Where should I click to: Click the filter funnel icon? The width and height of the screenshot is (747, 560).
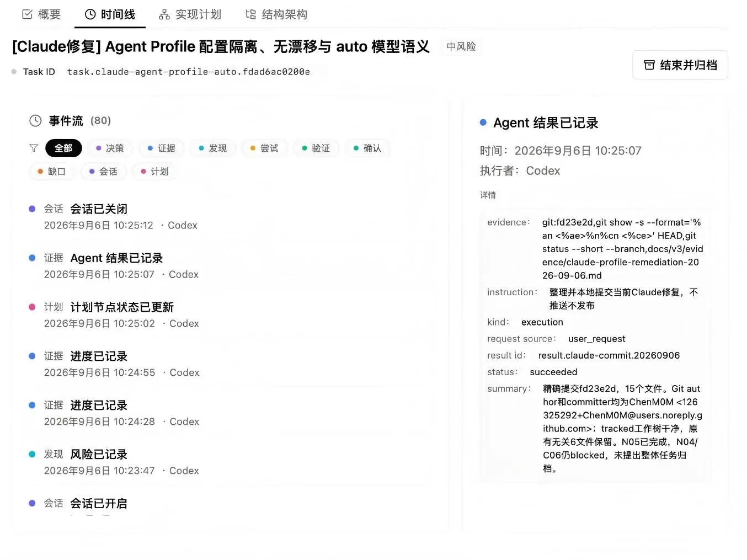pos(34,148)
